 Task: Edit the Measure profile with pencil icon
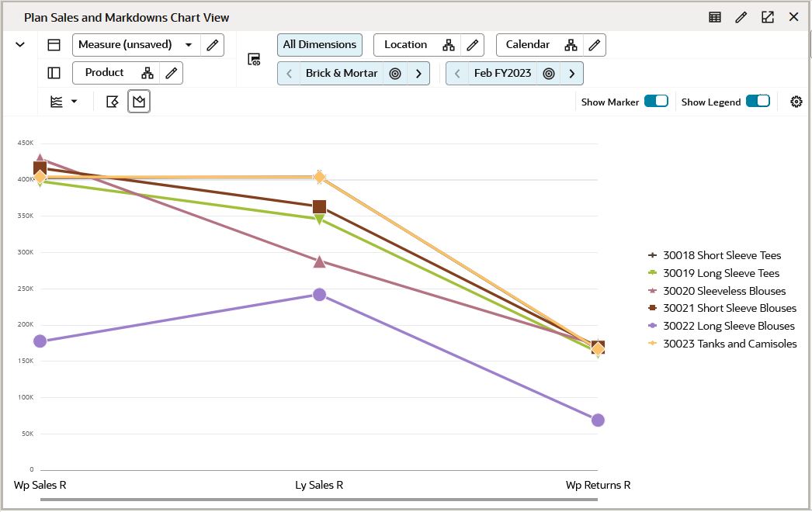pyautogui.click(x=213, y=44)
